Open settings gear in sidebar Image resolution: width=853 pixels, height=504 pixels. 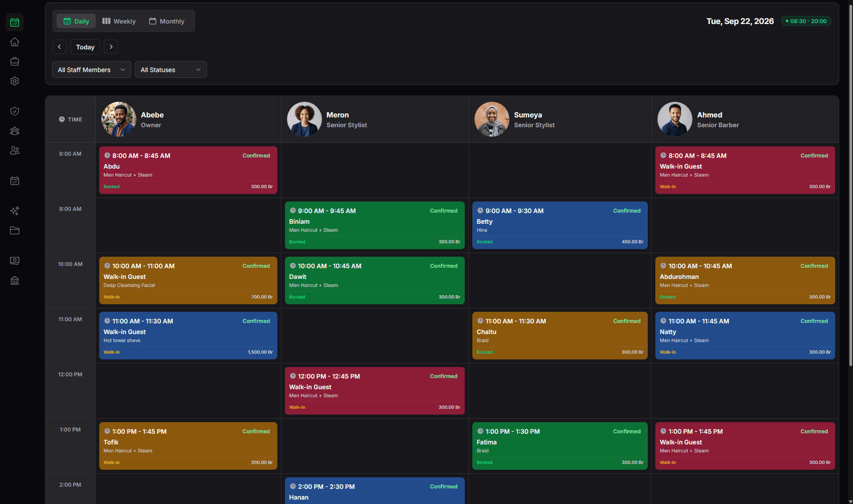[15, 81]
